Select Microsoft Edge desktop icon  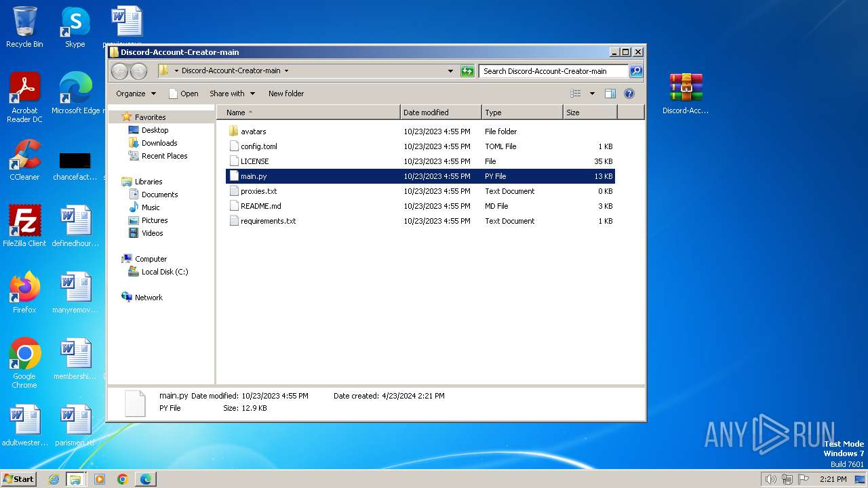point(76,94)
